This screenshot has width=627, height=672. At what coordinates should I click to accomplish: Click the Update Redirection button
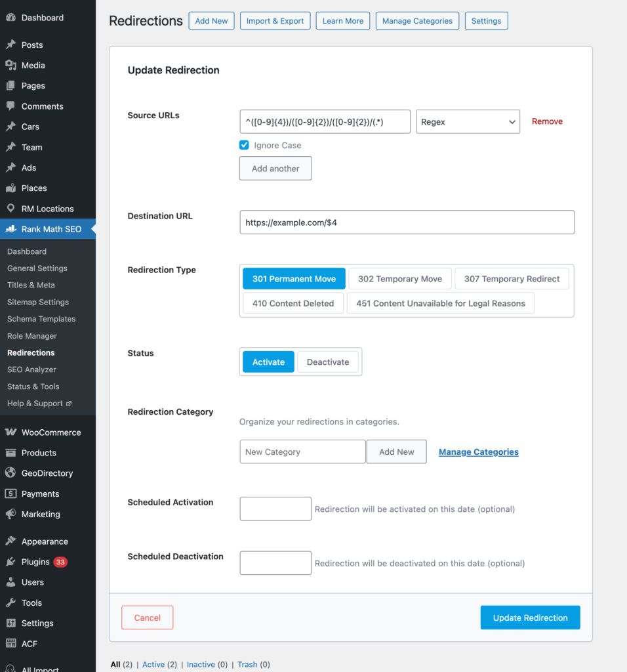point(530,618)
